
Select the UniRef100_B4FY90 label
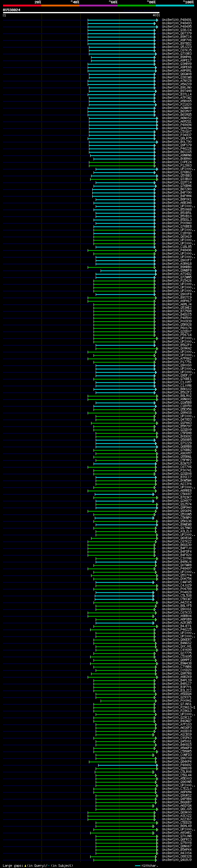click(x=176, y=193)
